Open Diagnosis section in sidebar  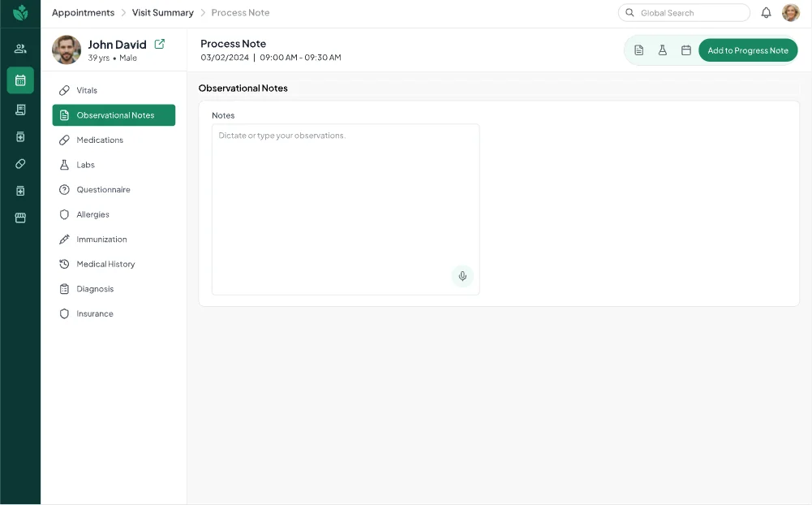pyautogui.click(x=114, y=289)
